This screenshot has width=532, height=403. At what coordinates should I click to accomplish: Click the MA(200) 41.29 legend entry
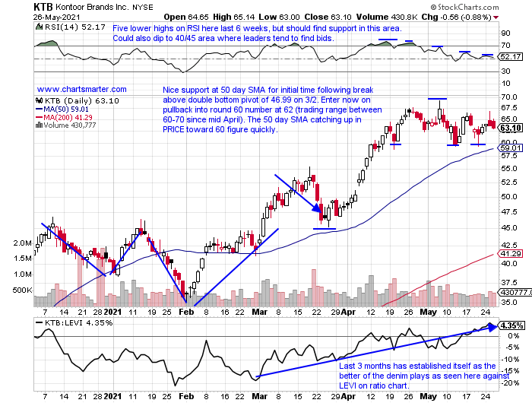[x=64, y=117]
